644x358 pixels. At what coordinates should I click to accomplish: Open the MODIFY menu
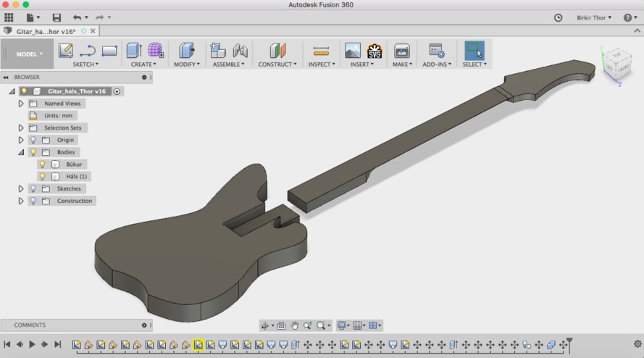(x=186, y=64)
